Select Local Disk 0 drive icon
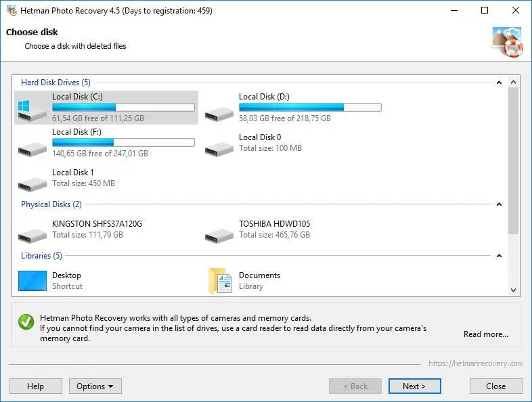Screen dimensions: 532x402 219,150
